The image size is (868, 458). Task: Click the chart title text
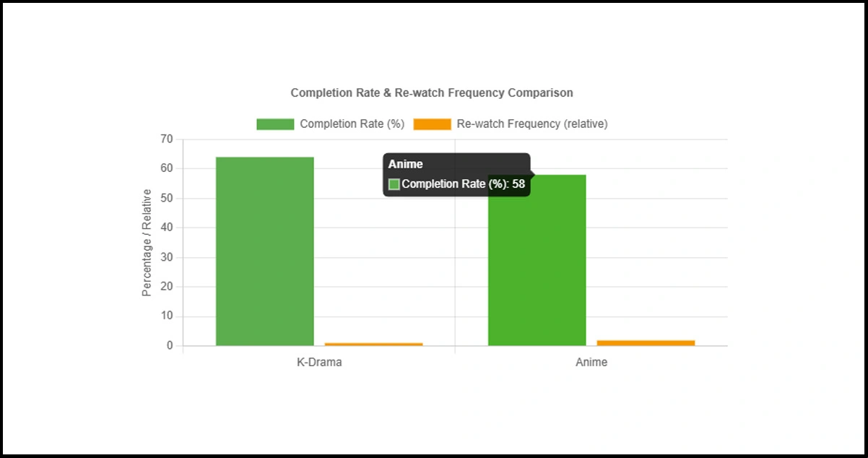point(432,93)
